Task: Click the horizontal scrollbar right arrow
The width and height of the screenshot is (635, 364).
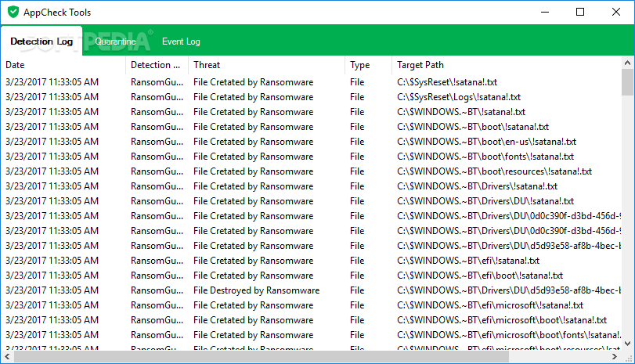Action: coord(615,357)
